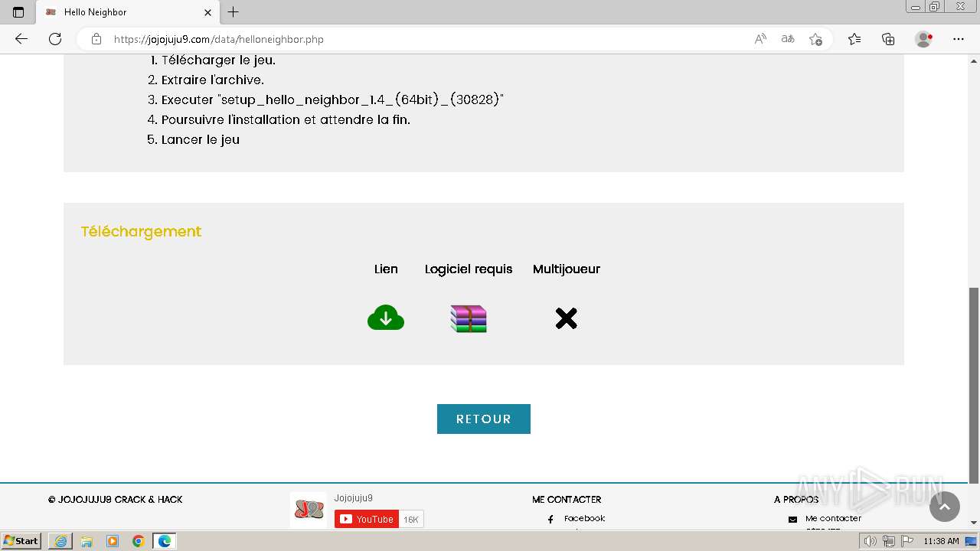Open the media player taskbar icon
This screenshot has width=980, height=551.
(x=113, y=541)
